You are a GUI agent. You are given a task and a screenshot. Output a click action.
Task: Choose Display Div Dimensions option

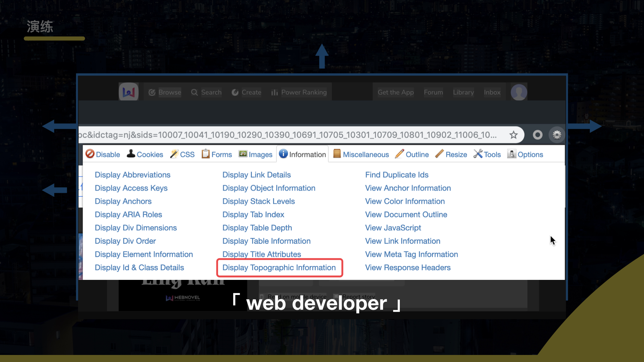tap(136, 228)
